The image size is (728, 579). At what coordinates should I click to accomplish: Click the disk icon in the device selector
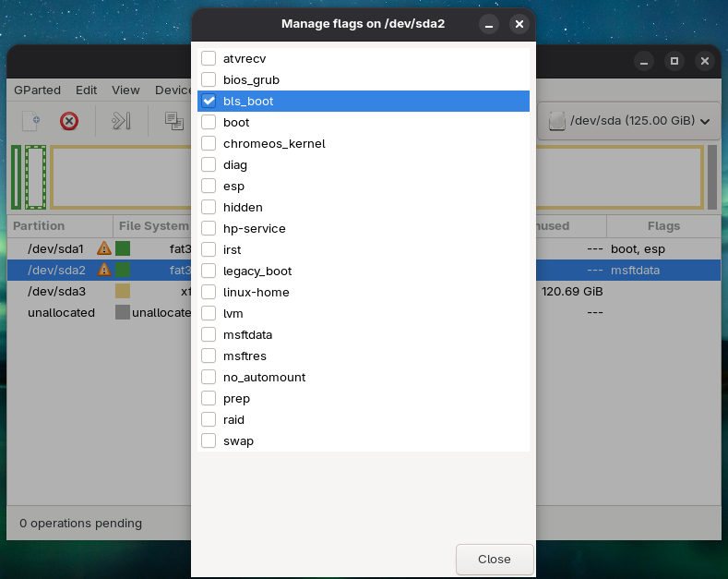(557, 121)
